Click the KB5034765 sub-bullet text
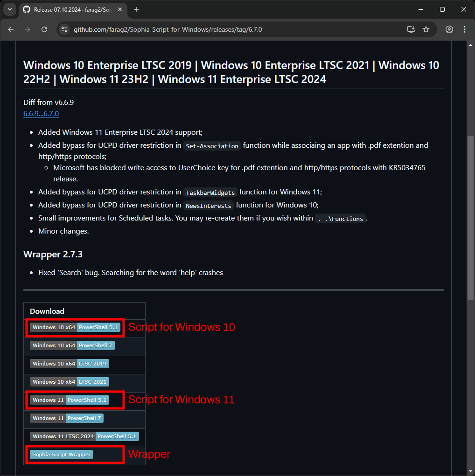The height and width of the screenshot is (476, 475). click(239, 173)
